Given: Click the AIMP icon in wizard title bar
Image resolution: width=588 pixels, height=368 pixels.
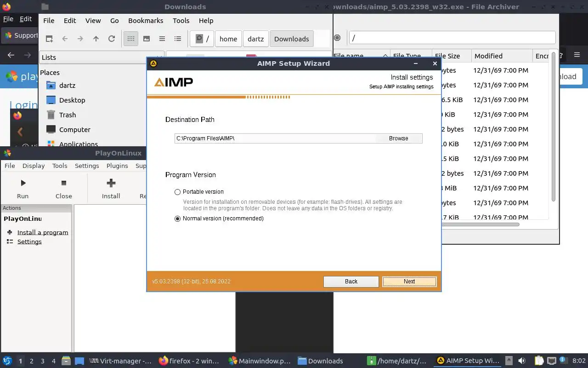Looking at the screenshot, I should pos(153,63).
